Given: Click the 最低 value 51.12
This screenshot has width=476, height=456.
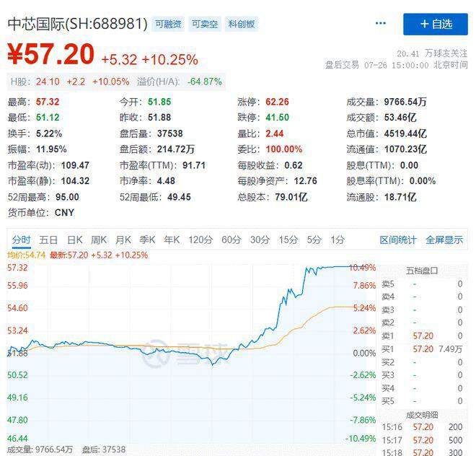Looking at the screenshot, I should tap(48, 118).
